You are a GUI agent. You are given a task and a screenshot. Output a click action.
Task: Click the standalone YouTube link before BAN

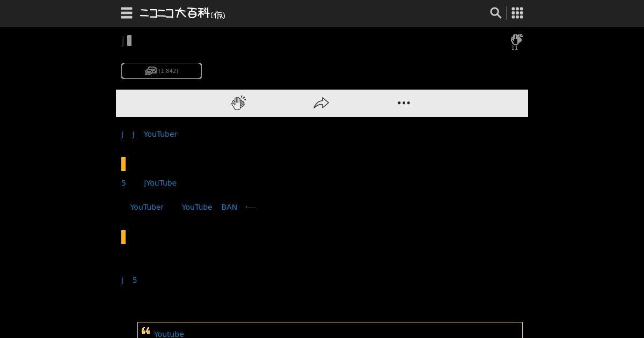pos(197,207)
